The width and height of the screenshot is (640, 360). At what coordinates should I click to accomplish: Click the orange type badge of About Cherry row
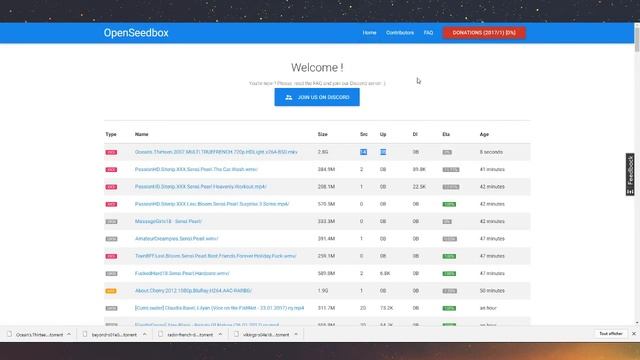(111, 291)
